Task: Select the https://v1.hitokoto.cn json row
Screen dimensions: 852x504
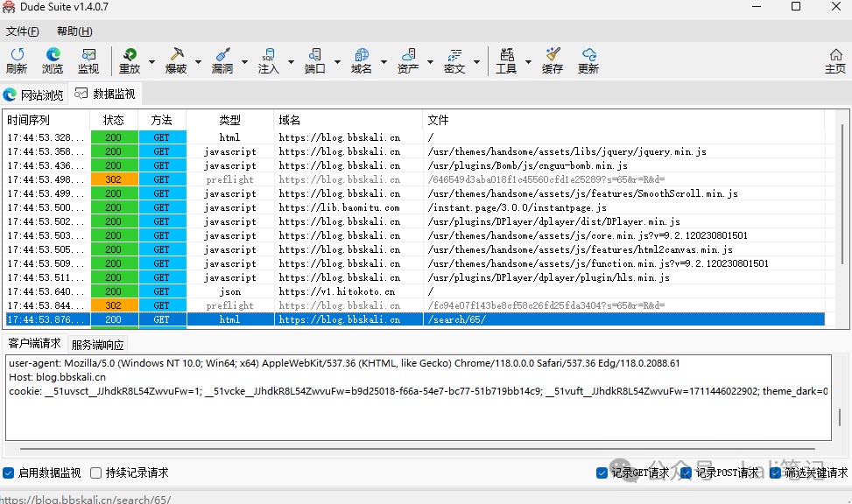Action: click(x=415, y=291)
